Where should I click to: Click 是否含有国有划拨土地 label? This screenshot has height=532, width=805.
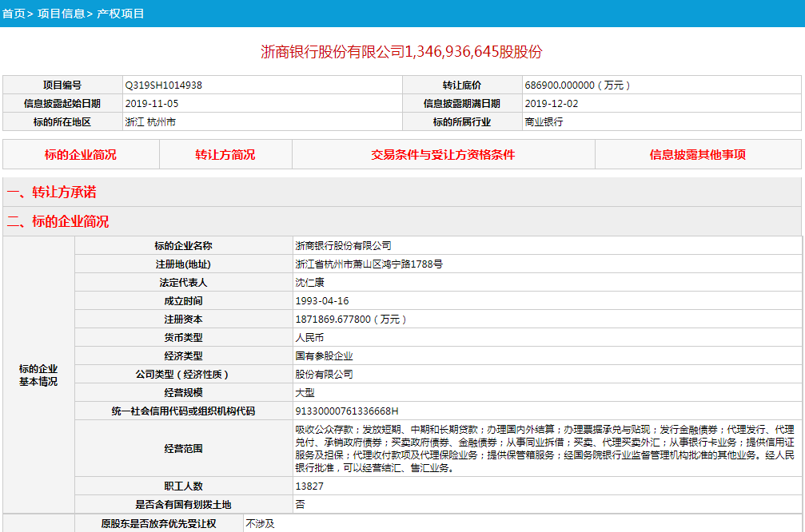(183, 504)
